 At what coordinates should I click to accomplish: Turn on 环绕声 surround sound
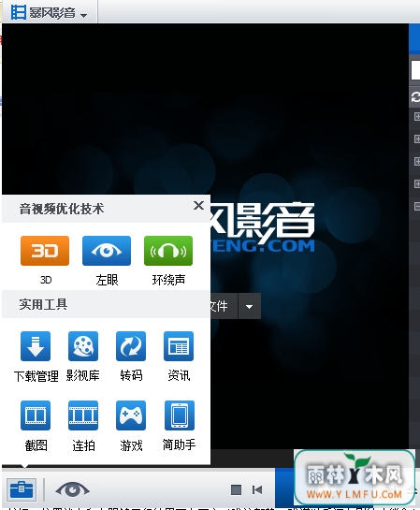point(168,251)
